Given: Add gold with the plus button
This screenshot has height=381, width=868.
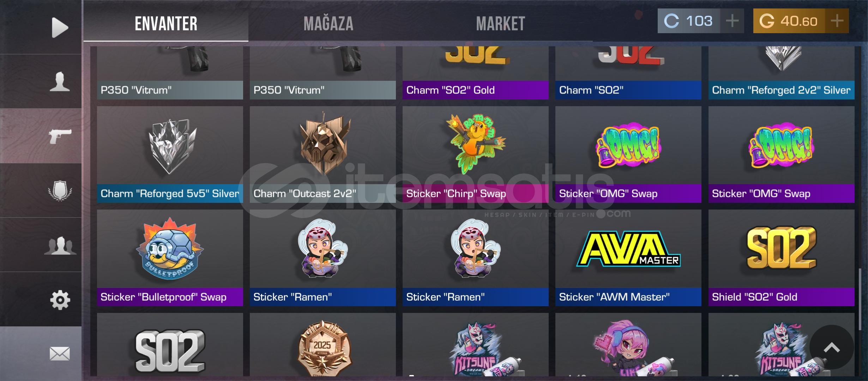Looking at the screenshot, I should 837,21.
